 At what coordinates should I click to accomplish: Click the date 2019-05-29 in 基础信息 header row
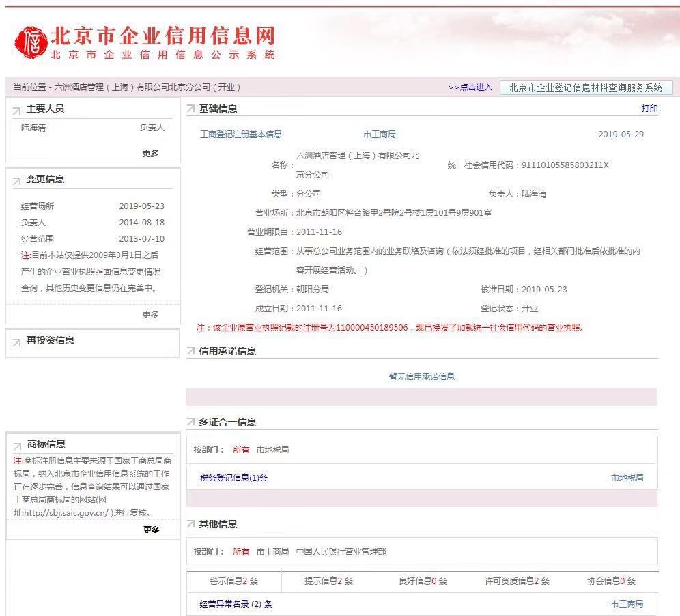tap(621, 135)
